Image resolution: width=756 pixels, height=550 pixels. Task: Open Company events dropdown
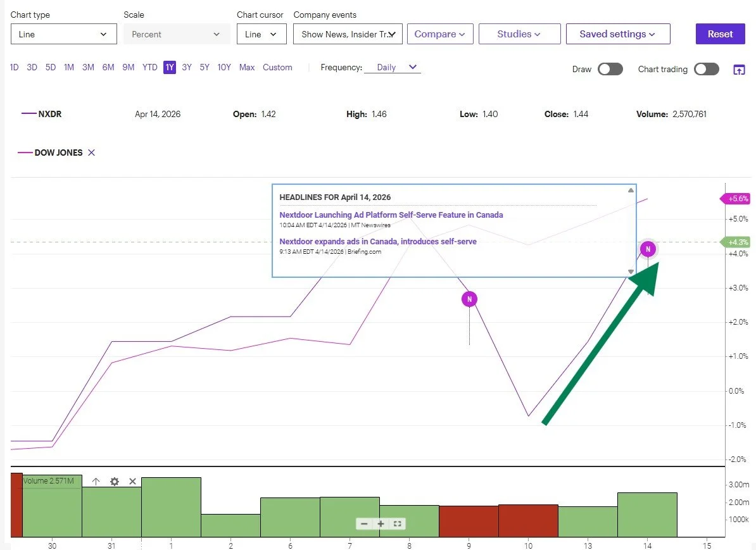[x=348, y=34]
